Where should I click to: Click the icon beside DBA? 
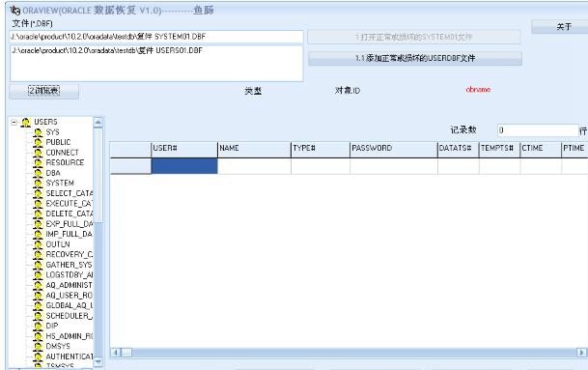coord(38,173)
